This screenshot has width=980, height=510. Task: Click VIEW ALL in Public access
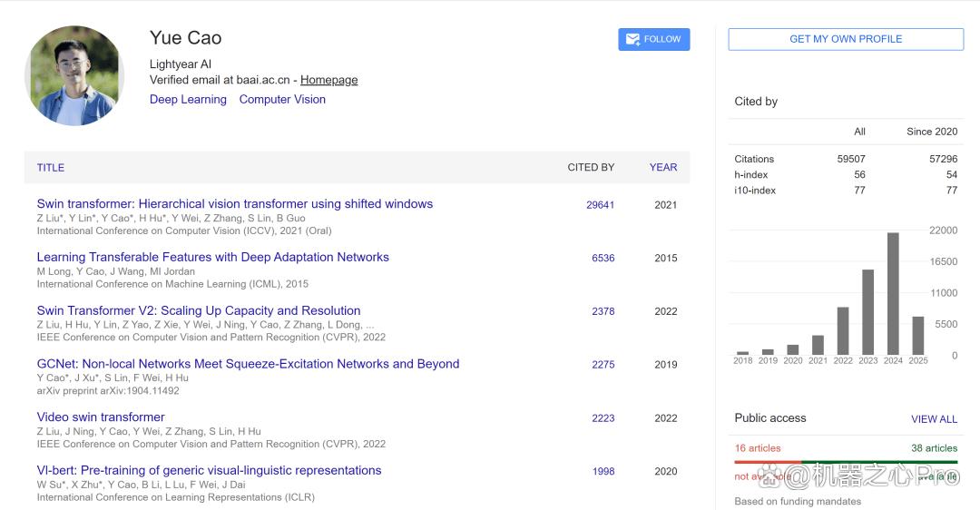pos(934,419)
